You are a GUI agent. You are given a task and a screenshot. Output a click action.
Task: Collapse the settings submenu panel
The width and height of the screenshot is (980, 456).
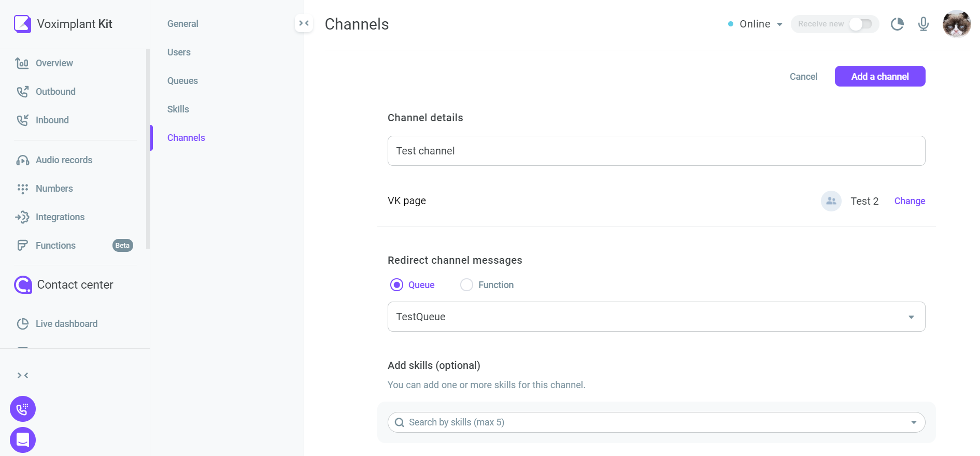tap(304, 23)
